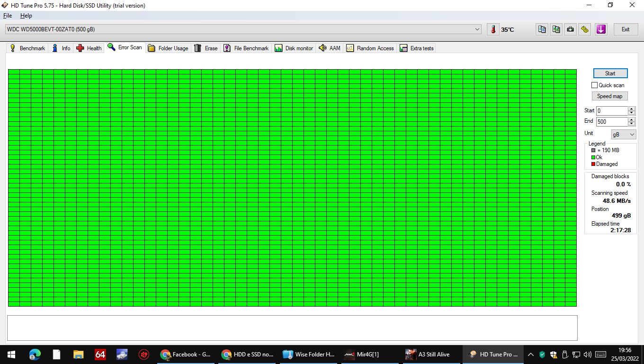644x364 pixels.
Task: Open the Disk monitor tab
Action: tap(294, 48)
